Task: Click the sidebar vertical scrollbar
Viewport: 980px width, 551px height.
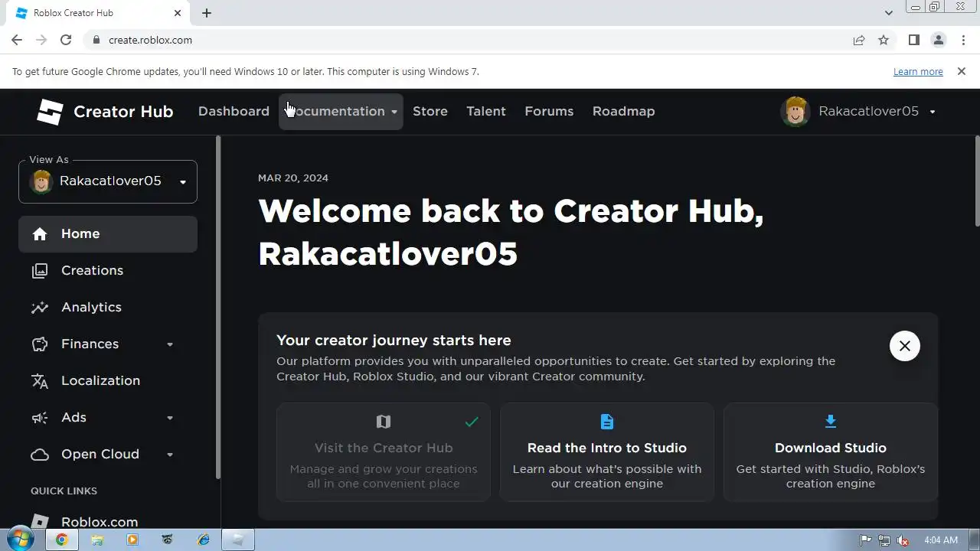Action: (x=218, y=308)
